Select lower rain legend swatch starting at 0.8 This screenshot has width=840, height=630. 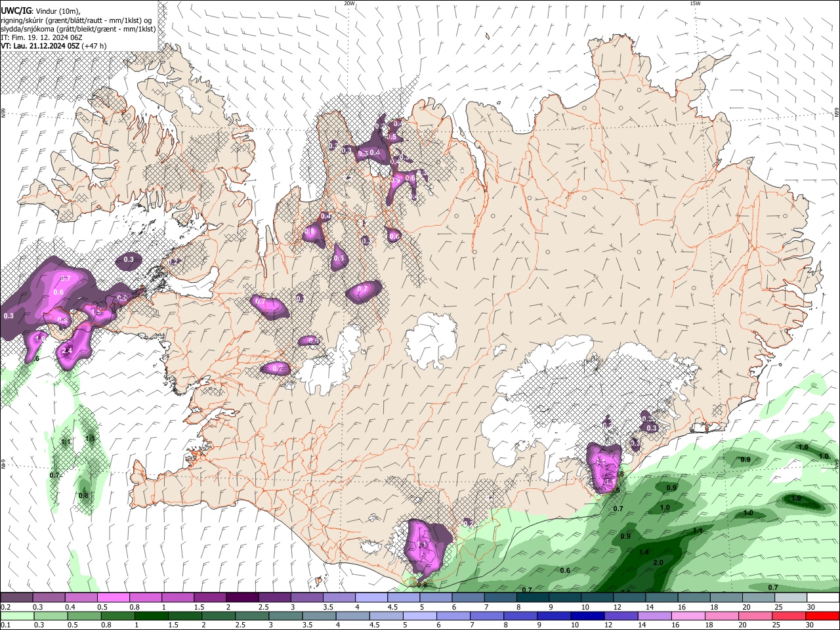(x=117, y=616)
